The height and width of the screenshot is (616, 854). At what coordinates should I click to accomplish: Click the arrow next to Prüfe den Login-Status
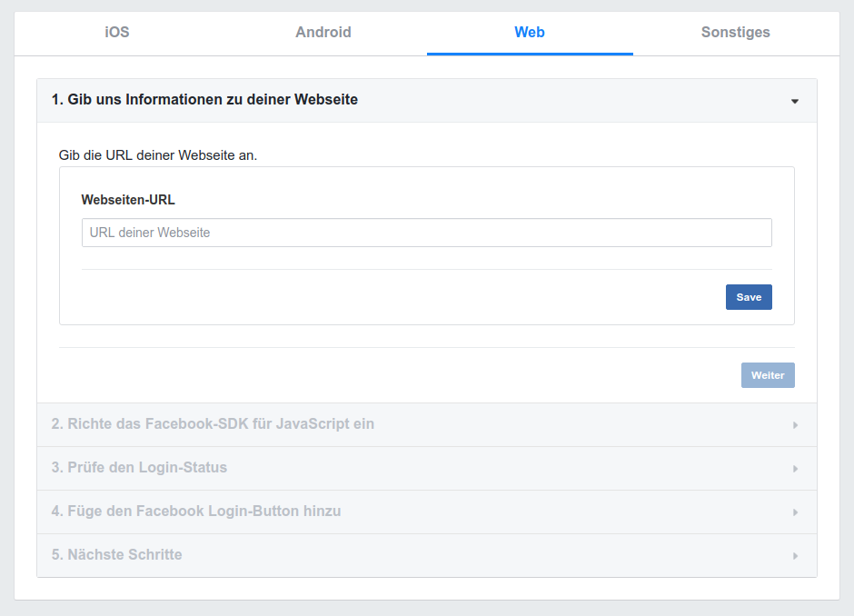click(x=795, y=469)
